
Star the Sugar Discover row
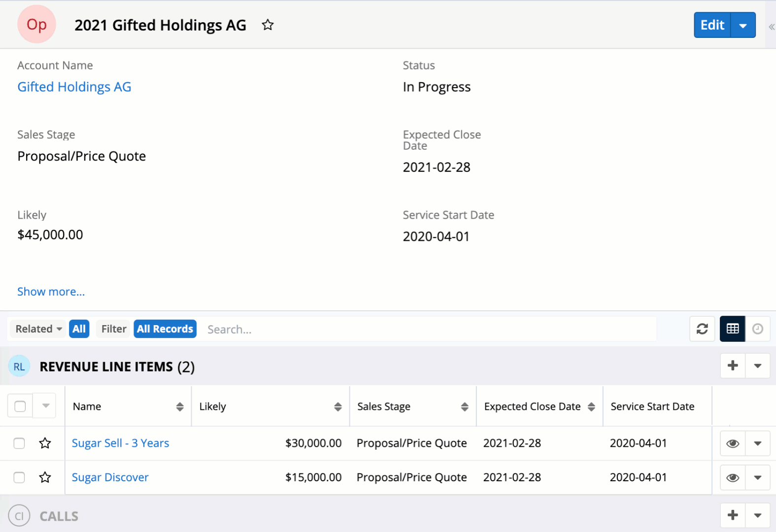click(45, 477)
